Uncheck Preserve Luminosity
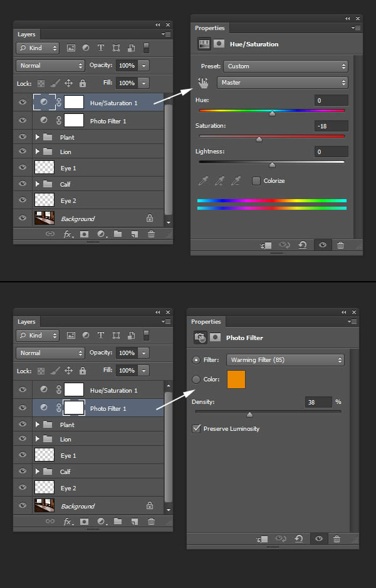This screenshot has width=376, height=588. click(196, 428)
